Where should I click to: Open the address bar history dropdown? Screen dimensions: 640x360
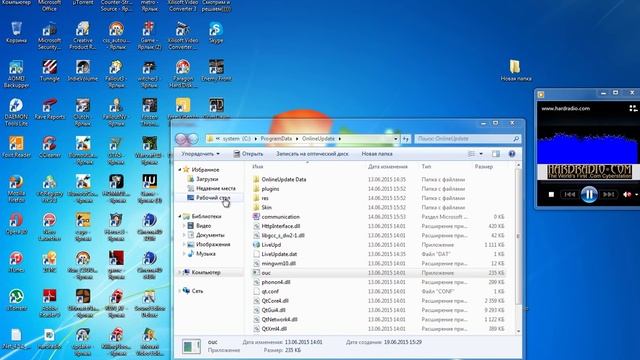396,139
